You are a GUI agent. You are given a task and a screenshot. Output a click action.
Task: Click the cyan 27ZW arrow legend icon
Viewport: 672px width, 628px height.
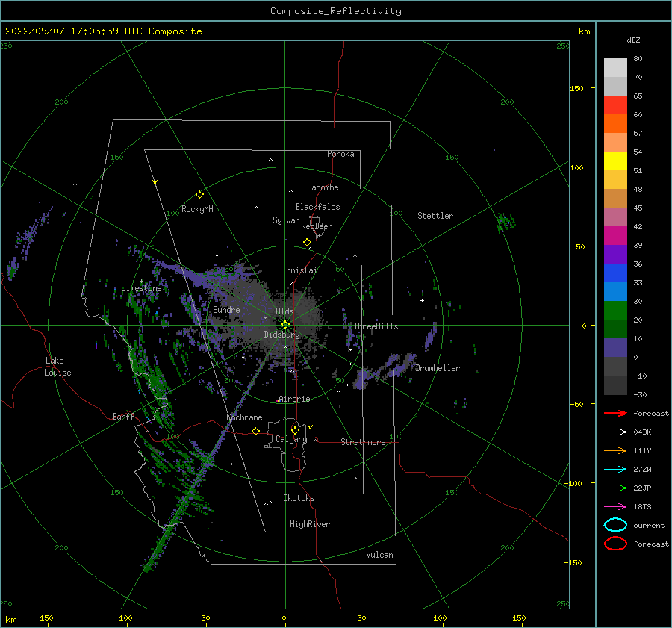pos(615,470)
